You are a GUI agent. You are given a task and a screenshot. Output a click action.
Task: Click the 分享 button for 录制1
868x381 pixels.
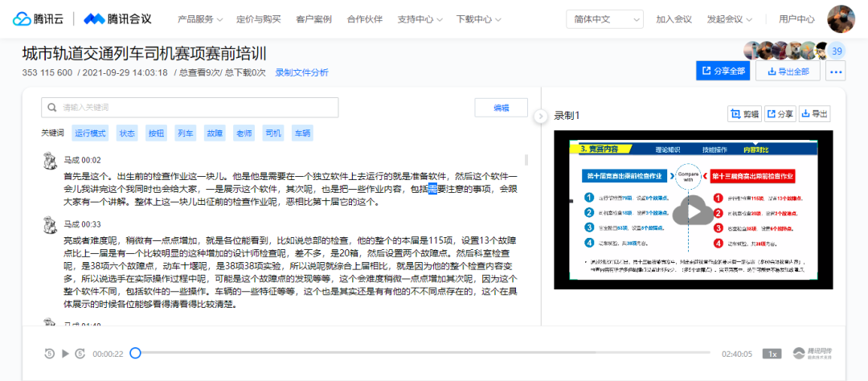tap(780, 114)
